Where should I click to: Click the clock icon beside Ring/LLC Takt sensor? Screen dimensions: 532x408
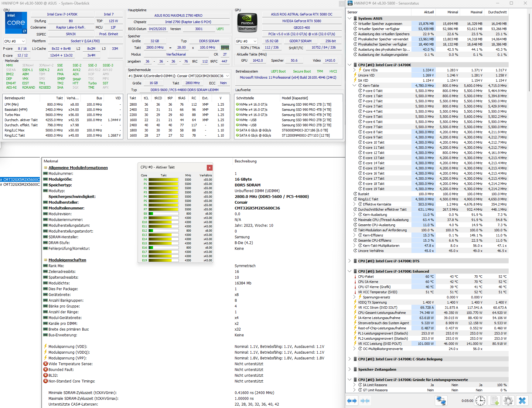pos(355,199)
